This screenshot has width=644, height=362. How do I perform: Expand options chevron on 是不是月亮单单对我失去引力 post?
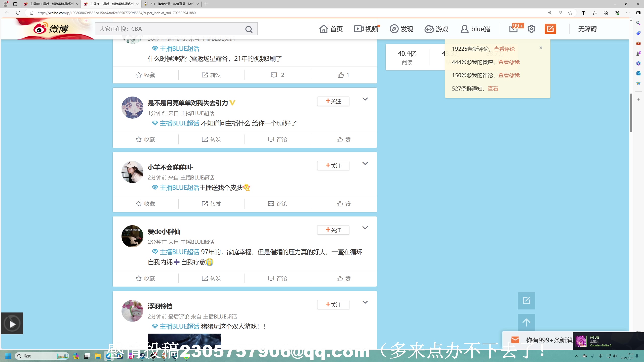(365, 99)
